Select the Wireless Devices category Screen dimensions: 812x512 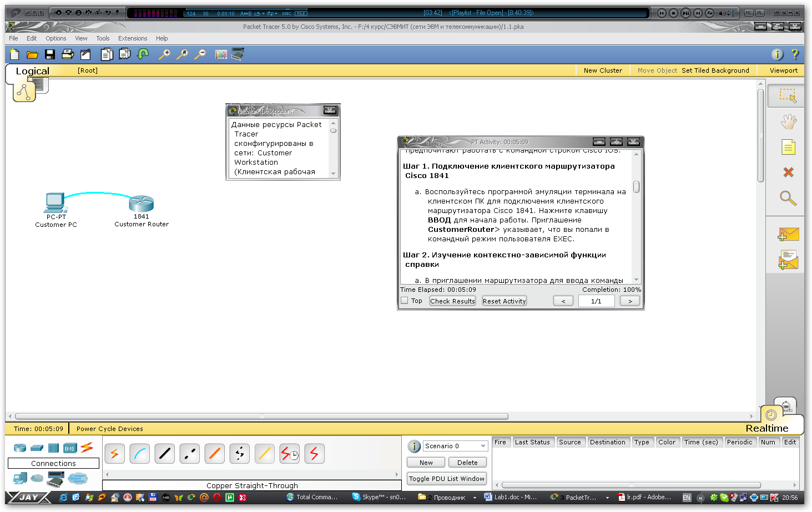click(70, 448)
